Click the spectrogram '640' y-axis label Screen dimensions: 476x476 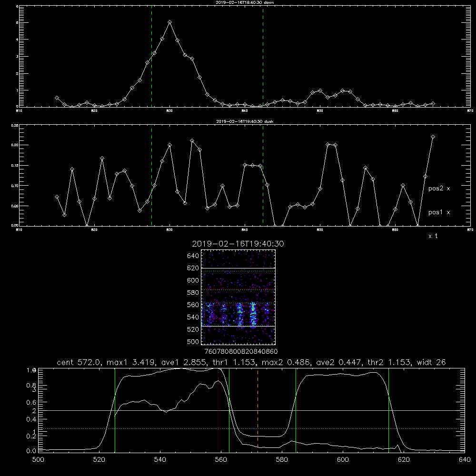click(193, 256)
